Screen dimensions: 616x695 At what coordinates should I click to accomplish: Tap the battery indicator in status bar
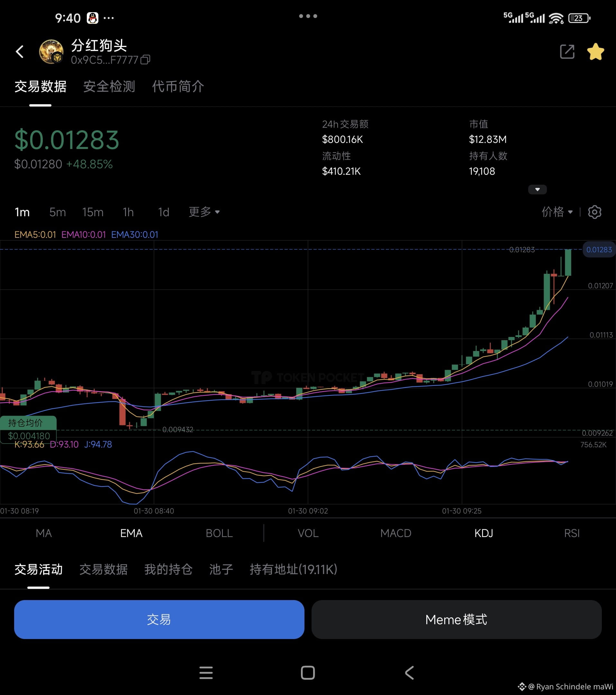580,18
